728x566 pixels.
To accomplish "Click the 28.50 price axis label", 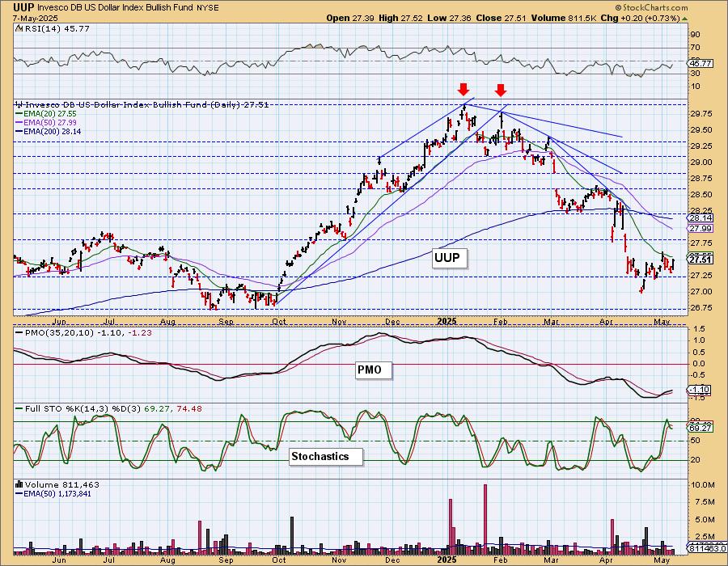I will point(700,194).
